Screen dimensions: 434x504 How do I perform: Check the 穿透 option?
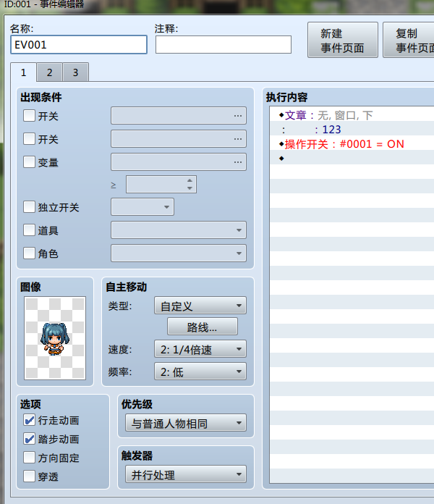tap(29, 476)
